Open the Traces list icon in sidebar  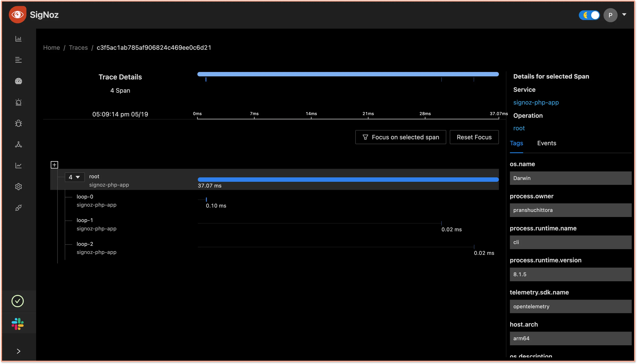pos(18,60)
